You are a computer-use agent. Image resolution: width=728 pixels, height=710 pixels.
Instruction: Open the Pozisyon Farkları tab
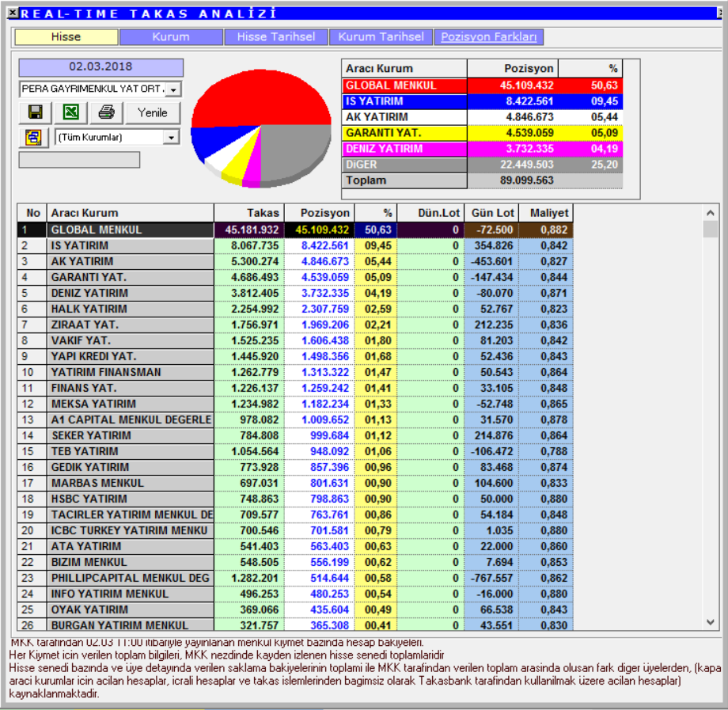click(488, 36)
